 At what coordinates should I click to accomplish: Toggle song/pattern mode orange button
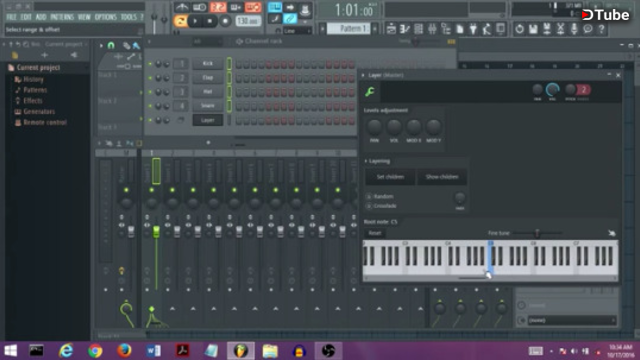click(180, 21)
